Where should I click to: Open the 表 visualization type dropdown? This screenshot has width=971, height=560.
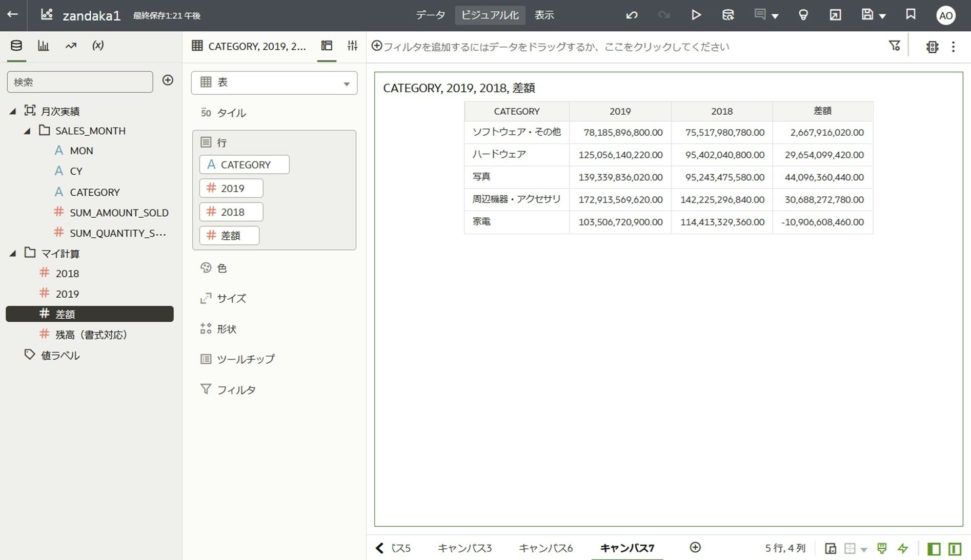274,82
